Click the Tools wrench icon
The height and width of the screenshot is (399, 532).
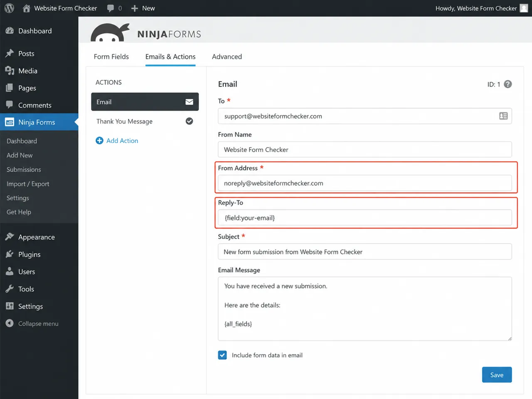point(10,289)
